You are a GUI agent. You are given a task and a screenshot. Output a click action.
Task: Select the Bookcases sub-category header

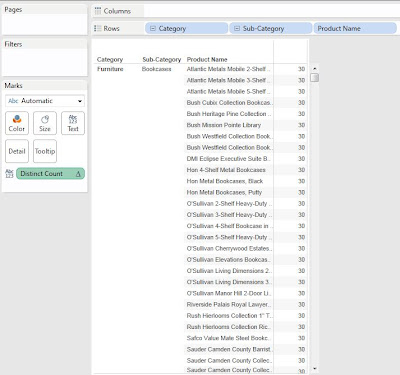(x=156, y=69)
